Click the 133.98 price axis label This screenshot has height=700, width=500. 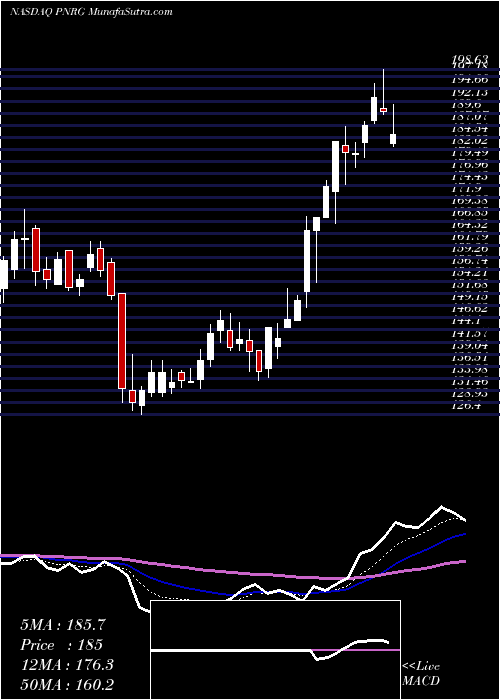click(x=468, y=369)
